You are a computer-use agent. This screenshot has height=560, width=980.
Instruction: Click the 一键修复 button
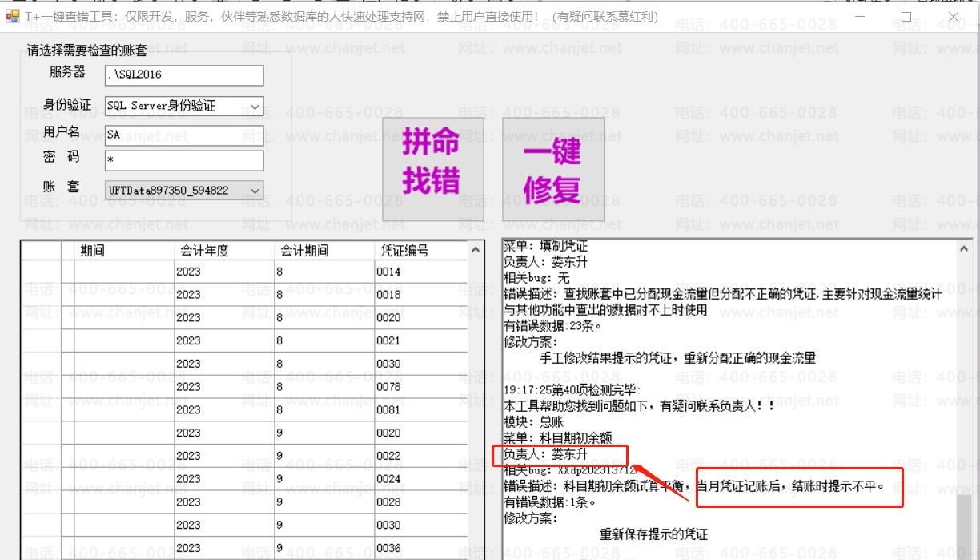553,169
